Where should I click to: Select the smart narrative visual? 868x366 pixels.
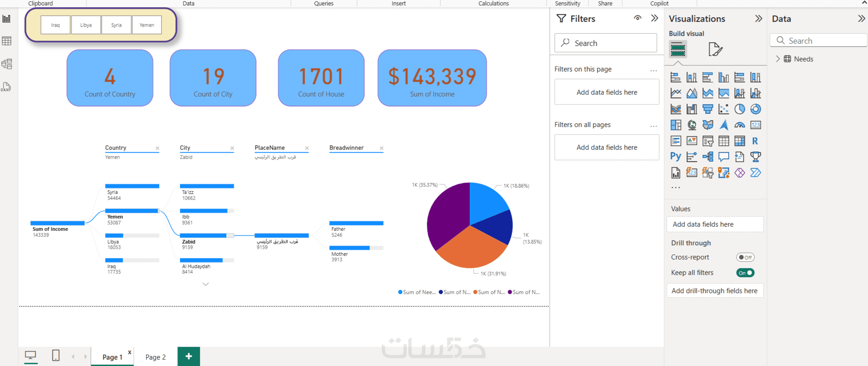[739, 157]
